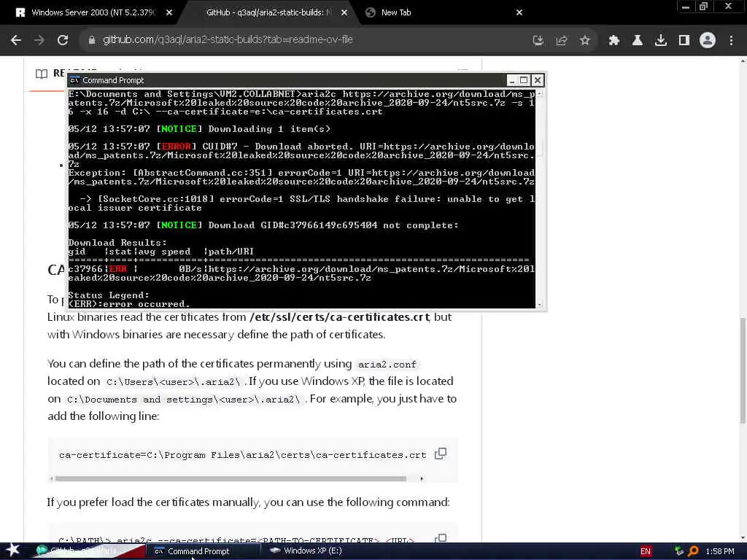
Task: Open the Chrome labs flask icon
Action: pos(638,41)
